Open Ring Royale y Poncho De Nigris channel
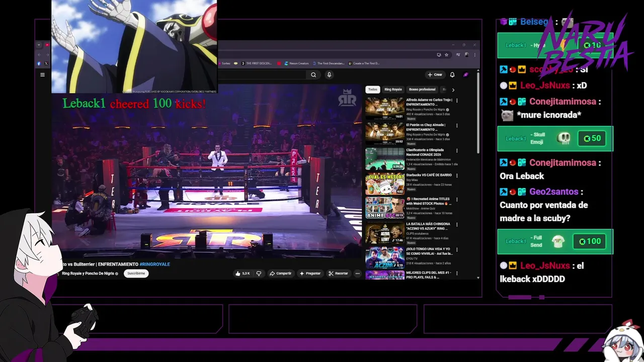The height and width of the screenshot is (362, 644). click(88, 274)
